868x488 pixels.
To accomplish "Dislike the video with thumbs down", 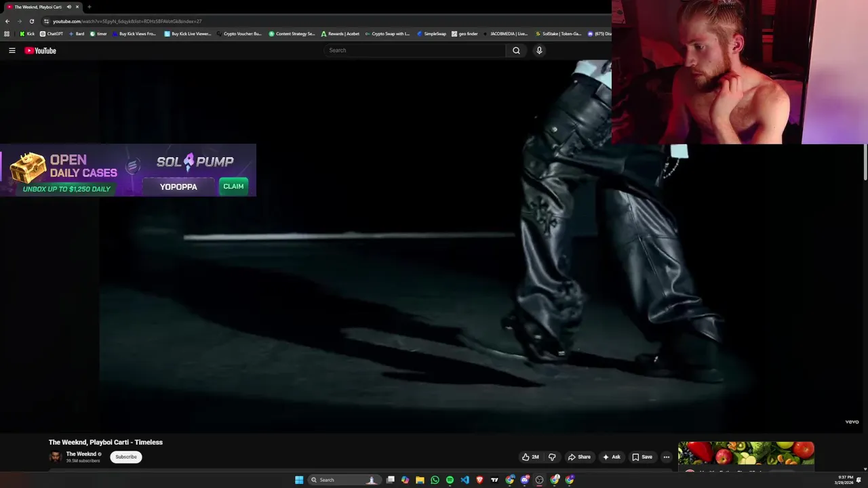I will point(552,457).
